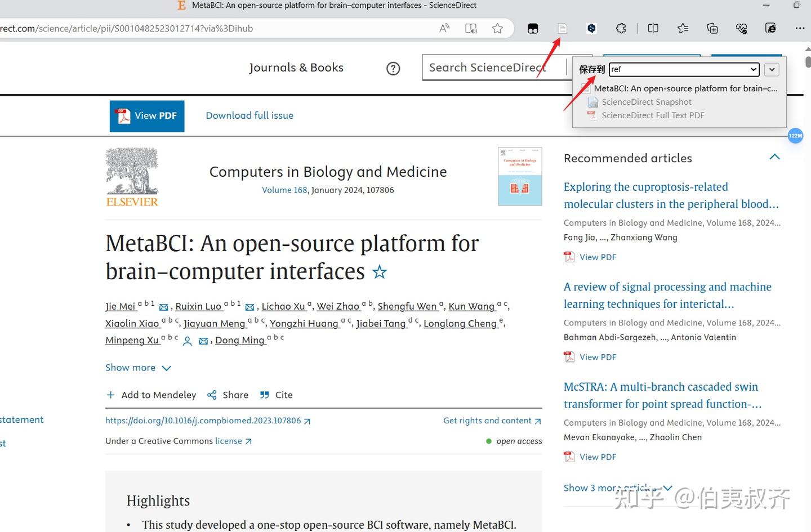This screenshot has width=811, height=532.
Task: Click the Zotero Connector save-page icon
Action: tap(562, 28)
